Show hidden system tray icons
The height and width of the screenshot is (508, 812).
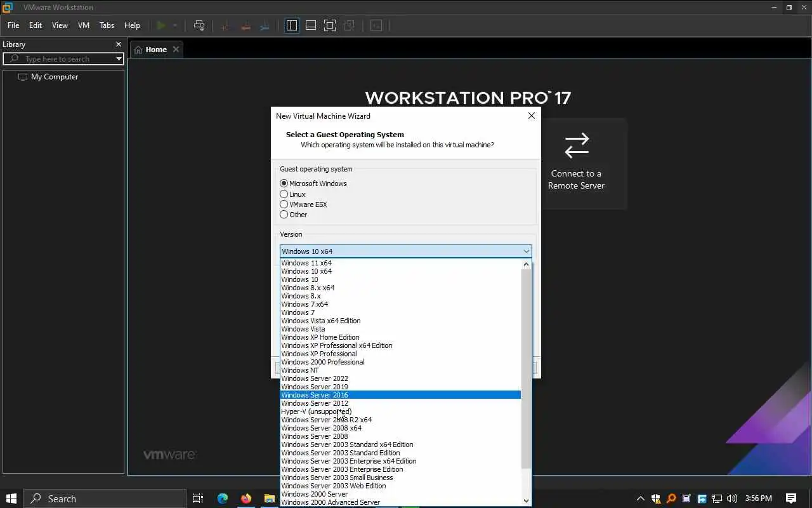(640, 498)
